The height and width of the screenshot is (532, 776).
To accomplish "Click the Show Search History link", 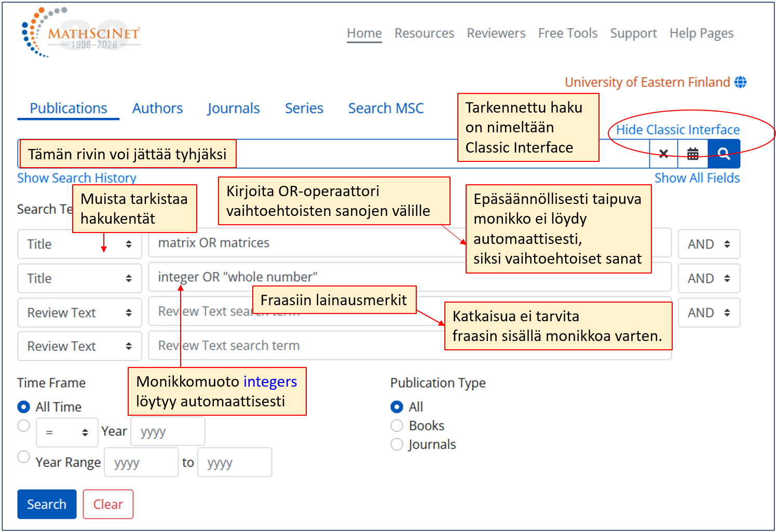I will click(77, 178).
